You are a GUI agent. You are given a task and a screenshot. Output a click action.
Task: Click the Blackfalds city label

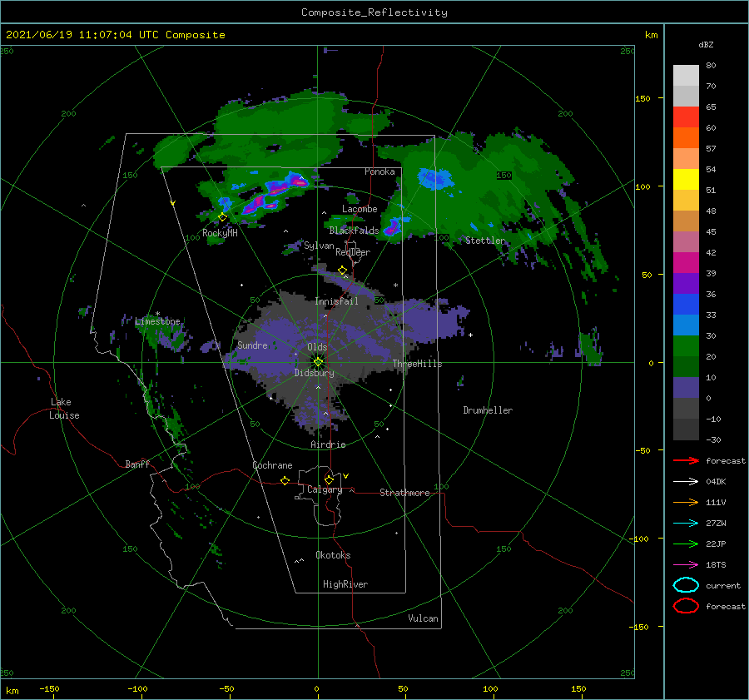pos(354,231)
